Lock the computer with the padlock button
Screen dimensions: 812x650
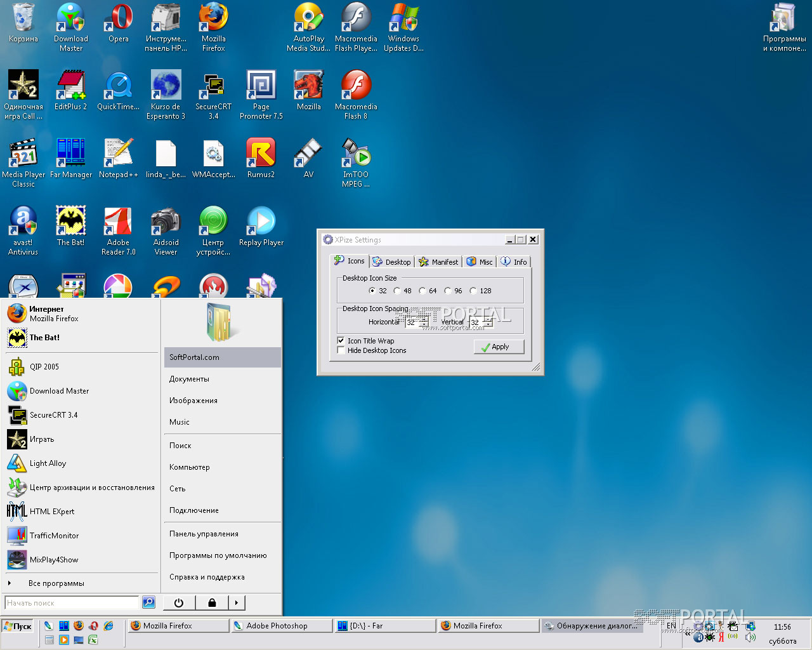pos(212,603)
